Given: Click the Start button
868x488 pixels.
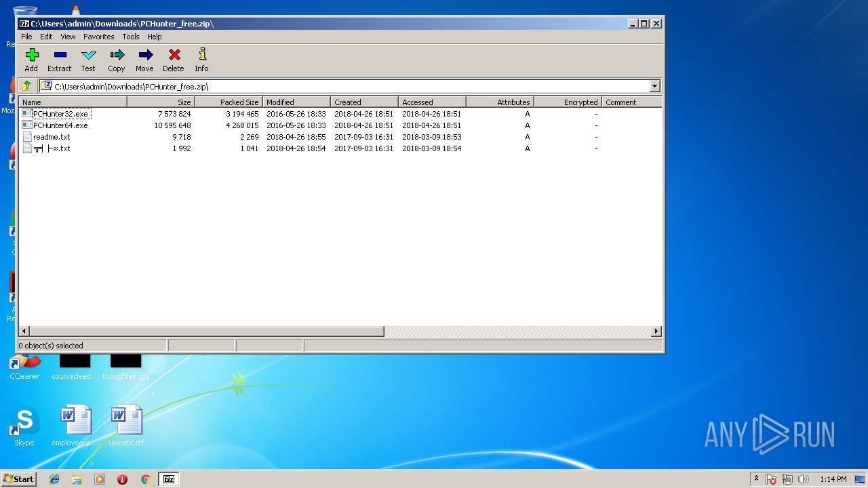Looking at the screenshot, I should (19, 479).
